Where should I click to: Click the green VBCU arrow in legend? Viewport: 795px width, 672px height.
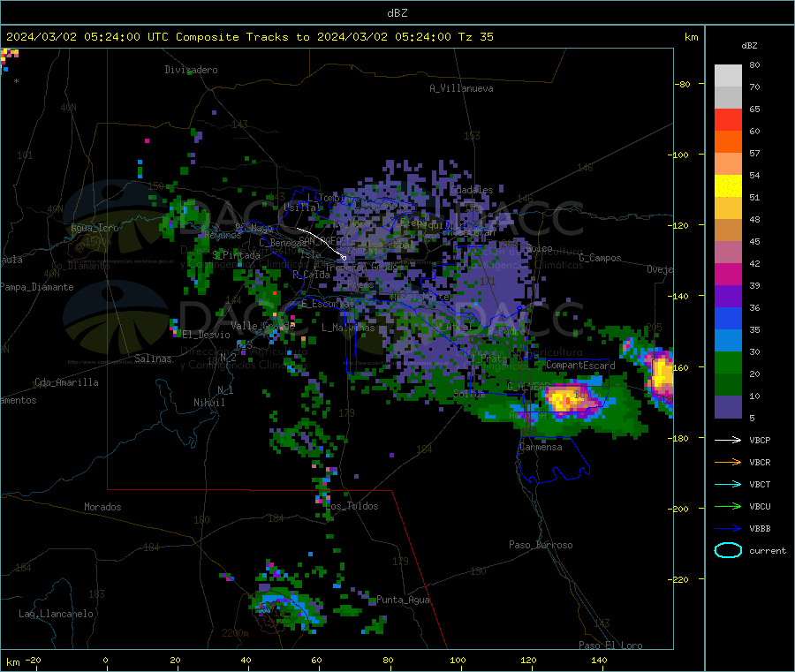click(x=728, y=506)
